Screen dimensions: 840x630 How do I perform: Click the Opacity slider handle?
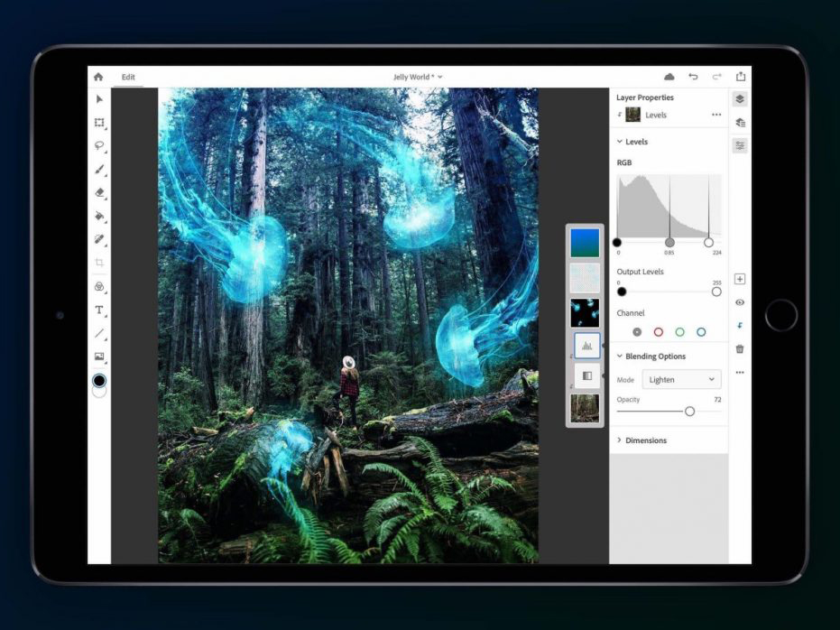tap(690, 412)
